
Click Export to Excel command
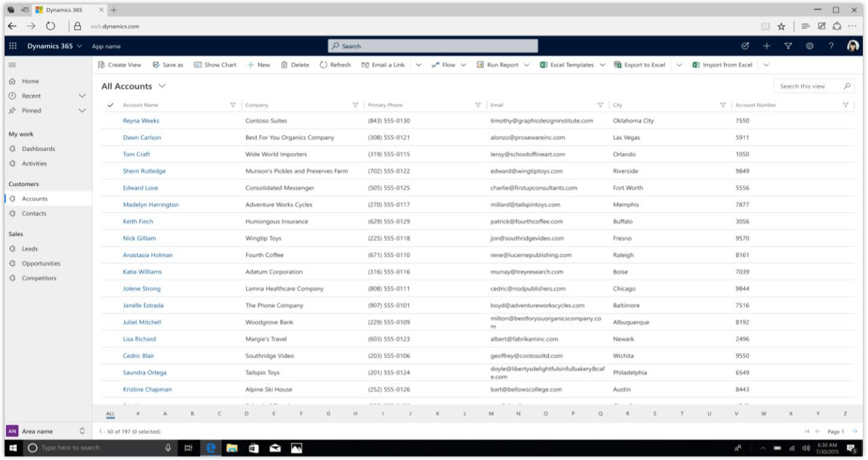639,65
